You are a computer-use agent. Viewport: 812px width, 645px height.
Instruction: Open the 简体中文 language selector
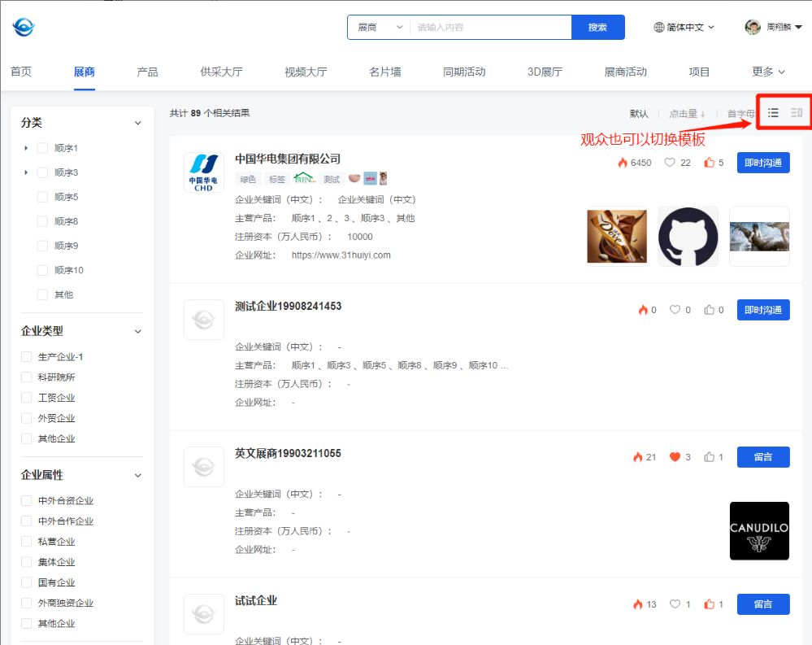click(684, 28)
